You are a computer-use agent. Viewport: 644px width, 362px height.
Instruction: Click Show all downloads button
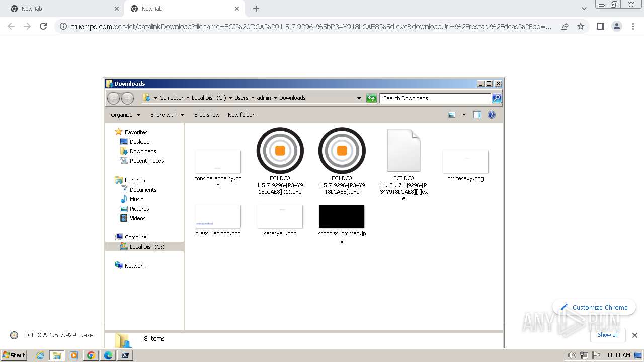tap(607, 335)
